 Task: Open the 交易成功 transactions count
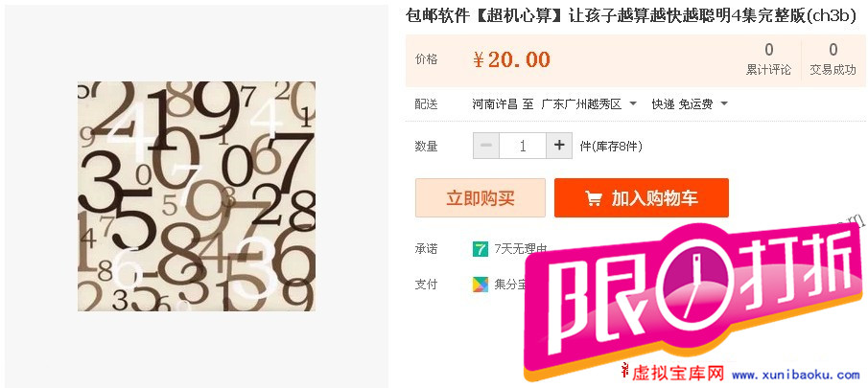[833, 59]
